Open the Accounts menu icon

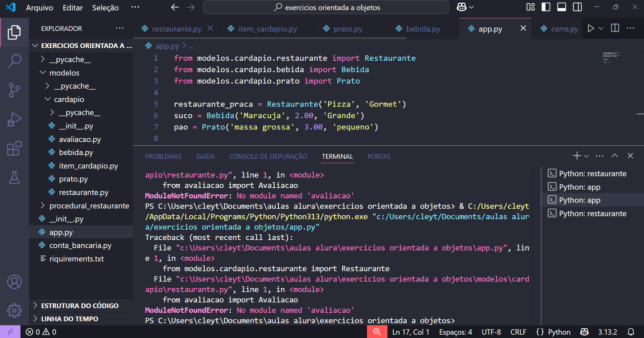(14, 282)
